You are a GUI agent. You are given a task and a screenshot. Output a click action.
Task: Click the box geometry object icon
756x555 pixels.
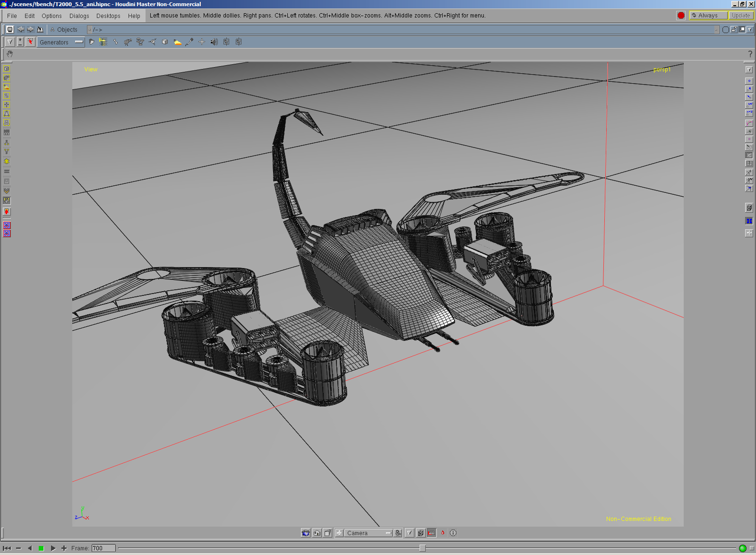(x=165, y=42)
